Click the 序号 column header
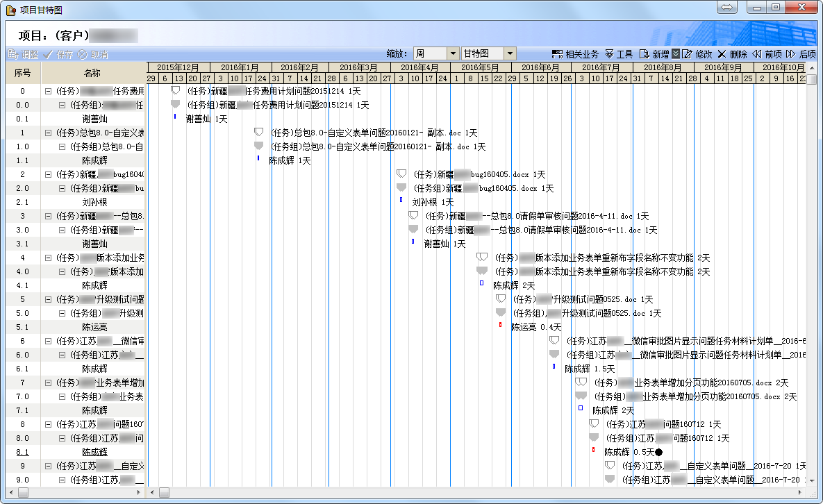This screenshot has height=504, width=823. point(23,73)
